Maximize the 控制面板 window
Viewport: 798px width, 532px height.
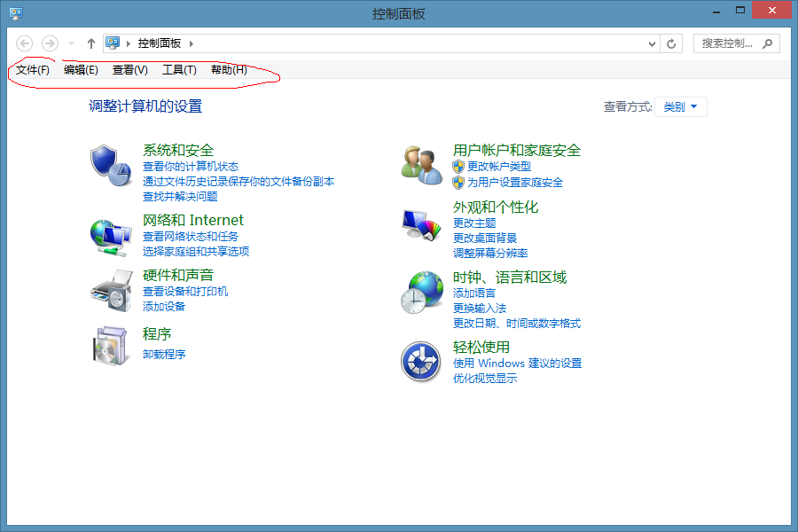tap(740, 10)
